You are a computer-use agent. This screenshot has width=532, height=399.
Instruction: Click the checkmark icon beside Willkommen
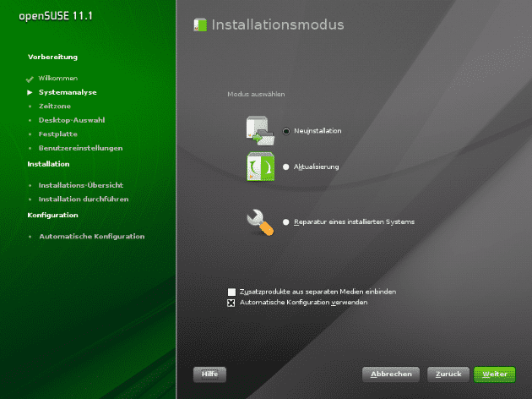pyautogui.click(x=30, y=78)
